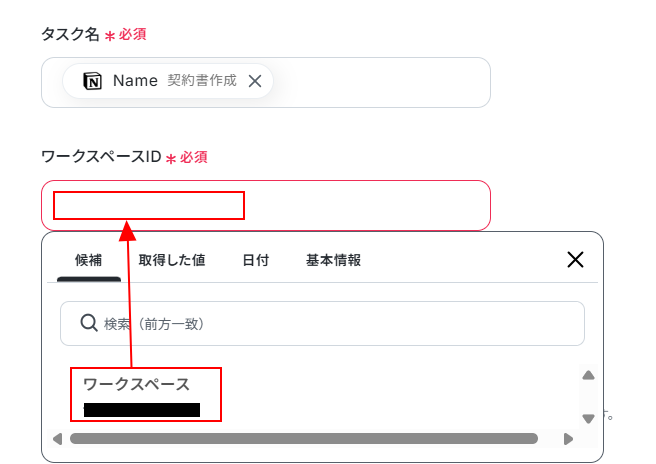The width and height of the screenshot is (656, 464).
Task: Click the left scroll arrow
Action: [58, 439]
